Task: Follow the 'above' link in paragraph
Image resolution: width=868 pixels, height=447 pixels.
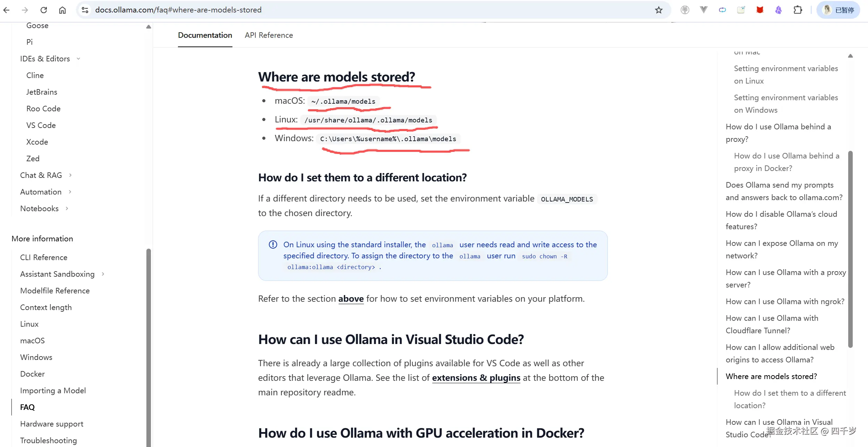Action: (x=351, y=299)
